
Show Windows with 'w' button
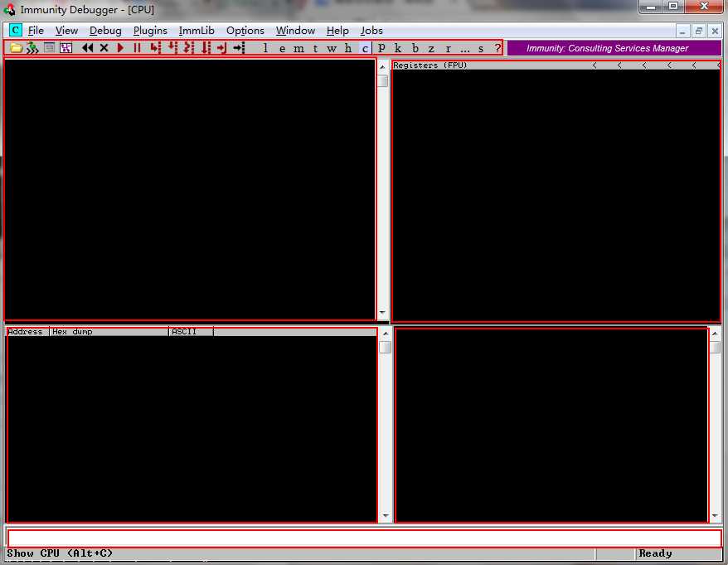pyautogui.click(x=332, y=48)
